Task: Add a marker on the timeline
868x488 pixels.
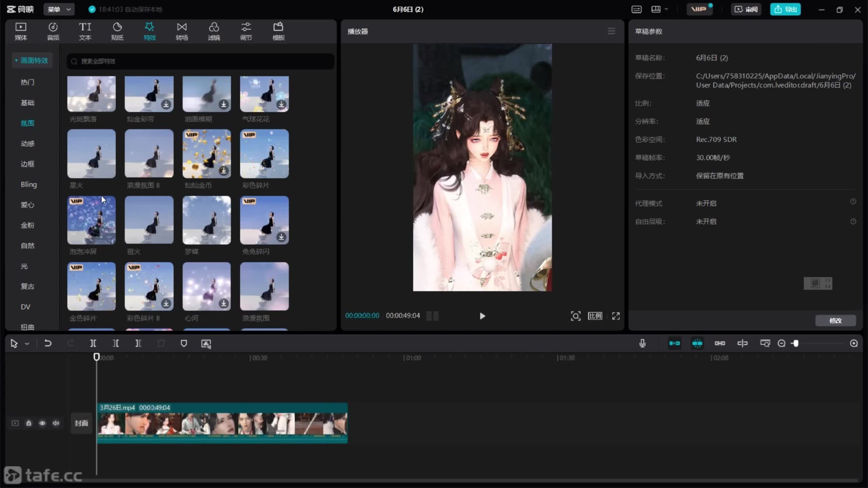Action: click(184, 344)
